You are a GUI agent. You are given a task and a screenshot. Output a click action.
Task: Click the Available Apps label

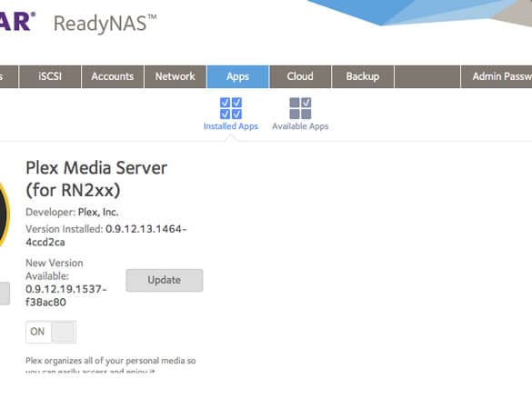pos(300,126)
